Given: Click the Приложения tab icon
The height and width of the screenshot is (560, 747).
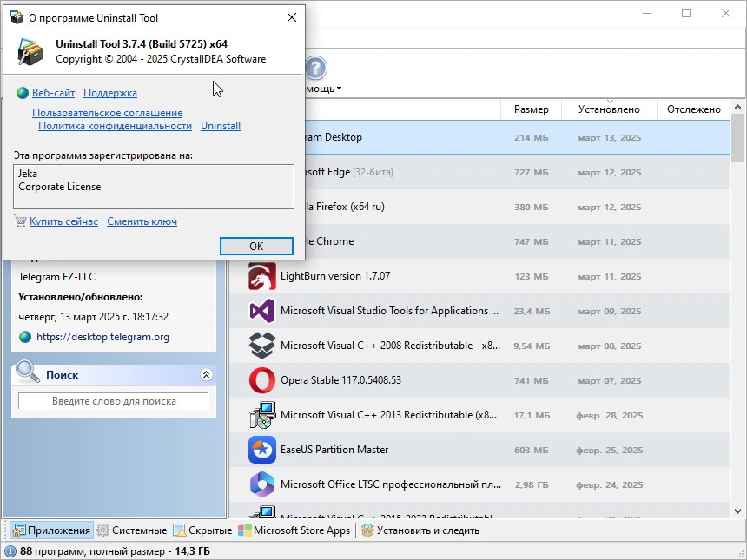Looking at the screenshot, I should (x=19, y=530).
